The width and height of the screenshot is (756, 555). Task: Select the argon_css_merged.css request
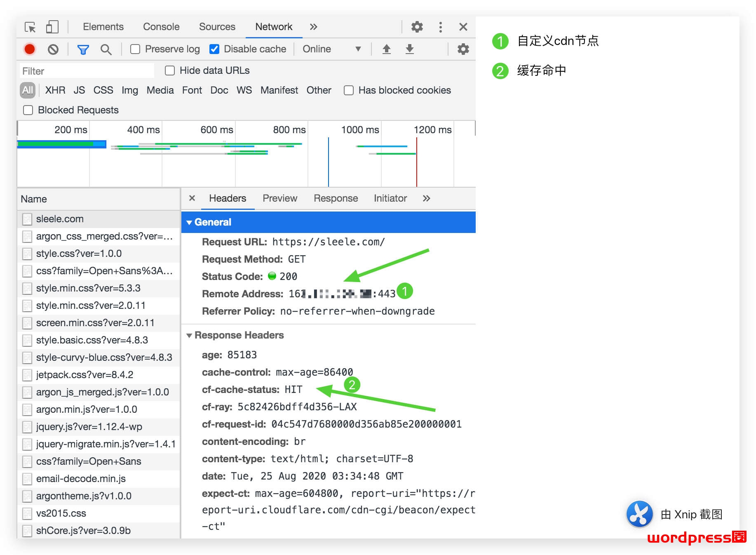tap(99, 236)
